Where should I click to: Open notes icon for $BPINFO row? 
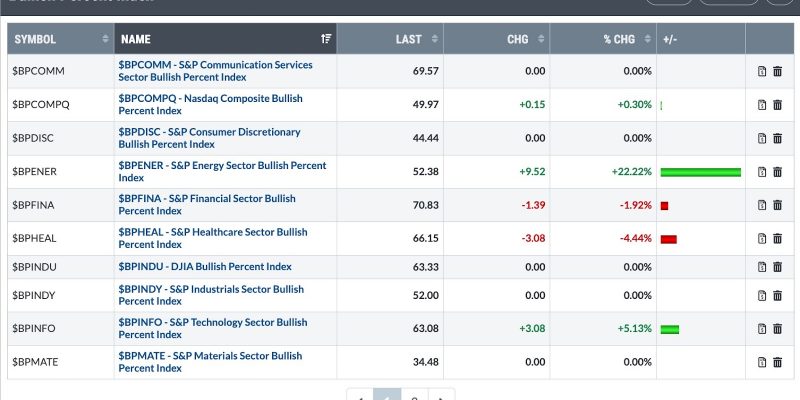(x=762, y=329)
